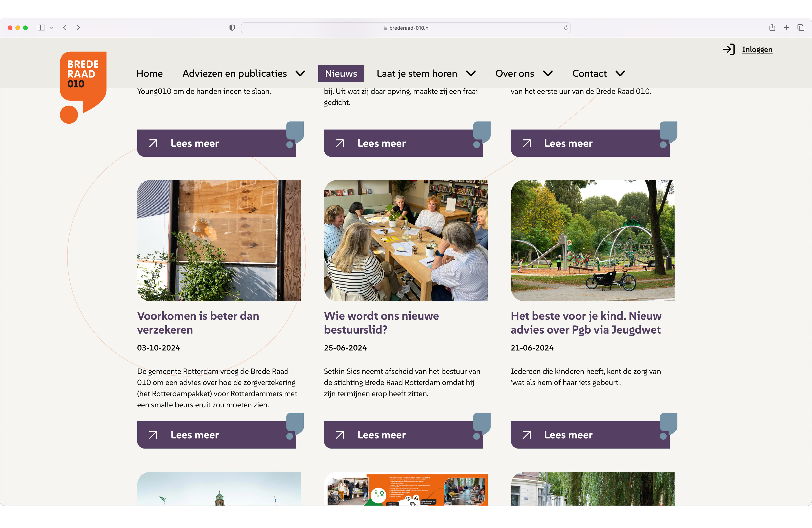Open headline Wie wordt ons nieuwe bestuurslid?
Screen dimensions: 812x528
click(x=381, y=323)
